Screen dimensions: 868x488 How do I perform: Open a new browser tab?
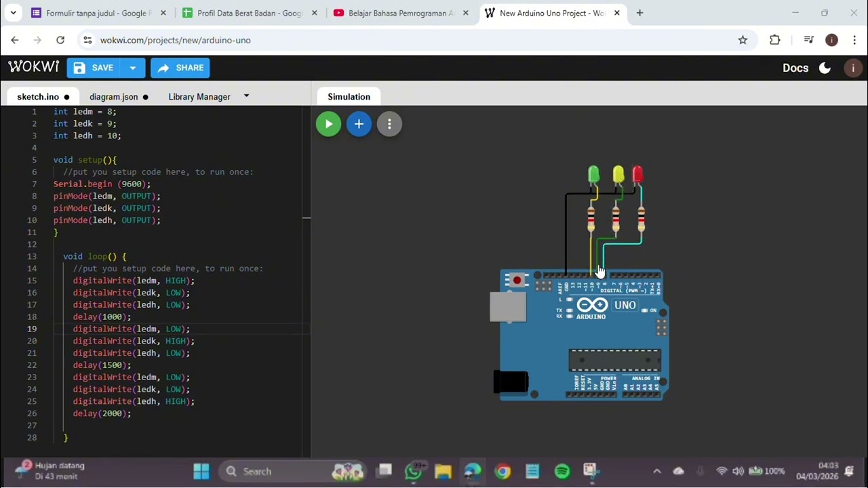coord(639,13)
